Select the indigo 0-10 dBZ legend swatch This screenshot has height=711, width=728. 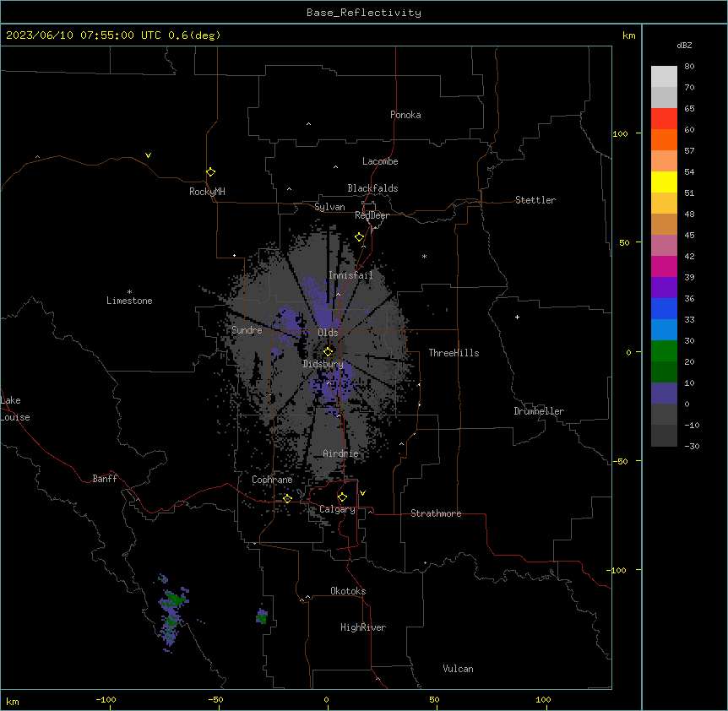point(664,393)
